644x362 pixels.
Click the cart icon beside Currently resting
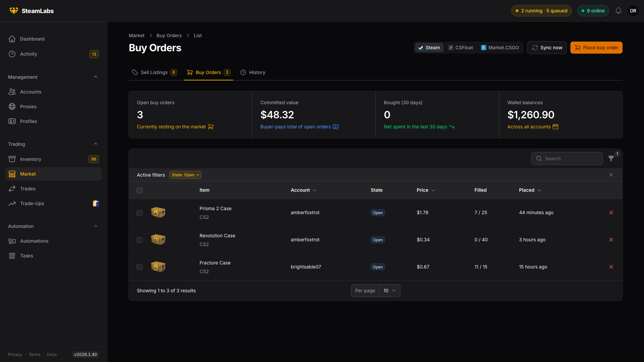pos(211,127)
